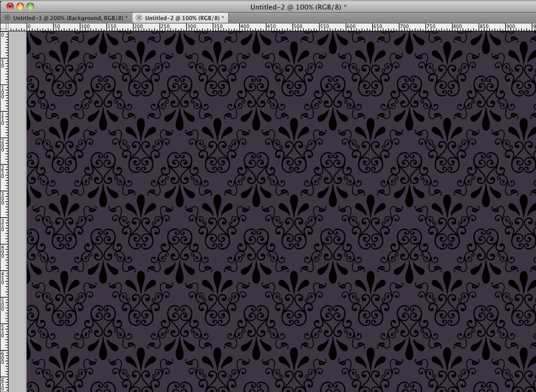
Task: Zoom the window with green button
Action: click(30, 6)
